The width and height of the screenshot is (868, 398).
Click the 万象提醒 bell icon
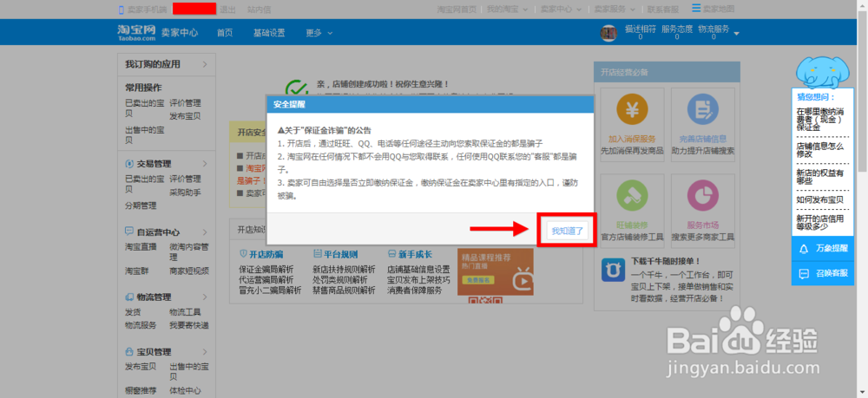804,249
